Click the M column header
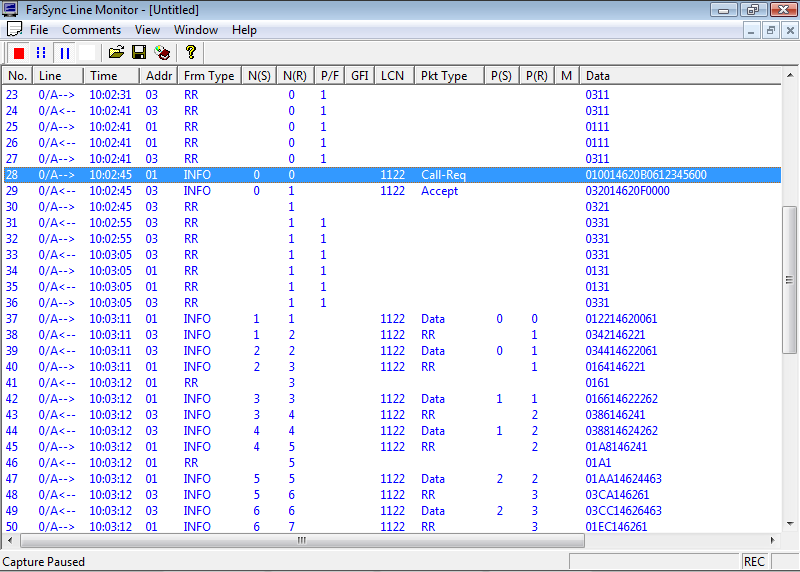 (x=566, y=76)
